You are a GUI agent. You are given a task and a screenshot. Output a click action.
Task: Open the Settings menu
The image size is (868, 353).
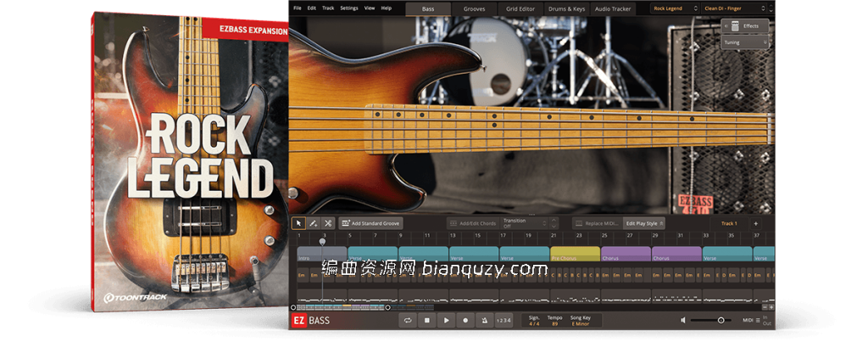pos(349,8)
